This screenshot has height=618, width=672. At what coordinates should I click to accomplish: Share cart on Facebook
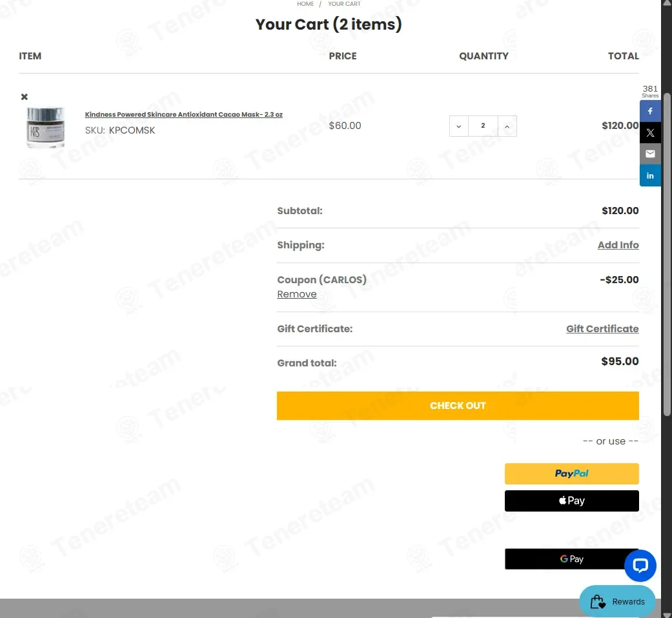[x=650, y=112]
